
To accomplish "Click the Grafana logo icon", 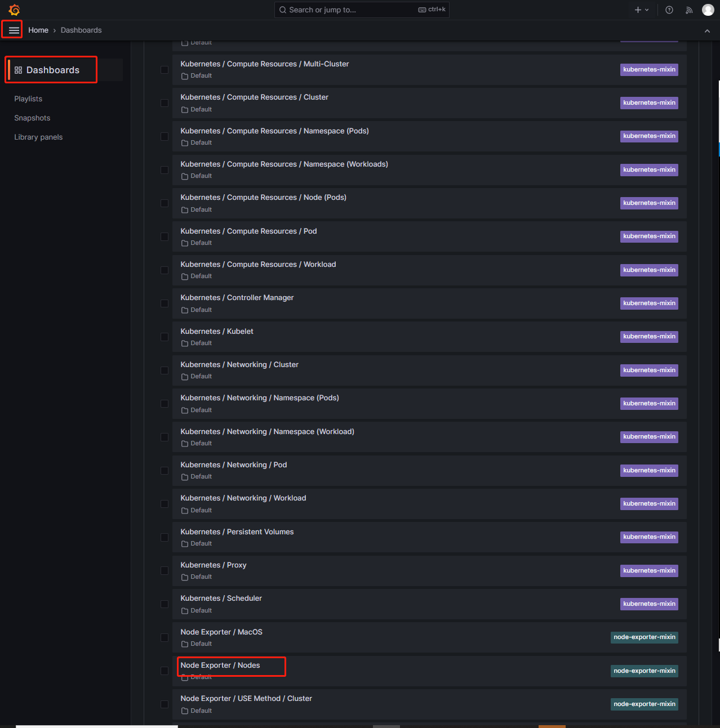I will pos(15,10).
